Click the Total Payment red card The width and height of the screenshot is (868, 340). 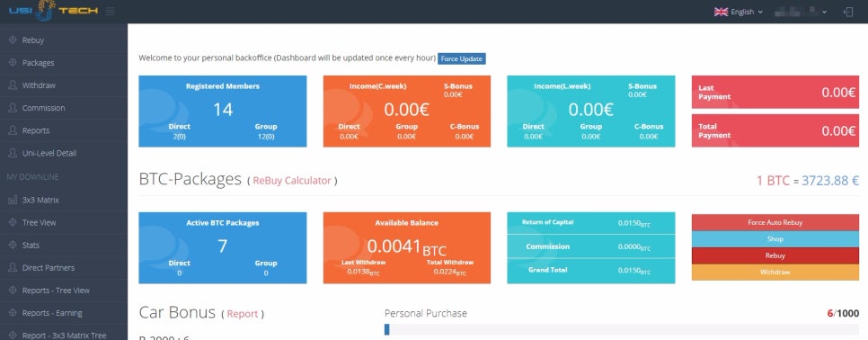point(775,130)
